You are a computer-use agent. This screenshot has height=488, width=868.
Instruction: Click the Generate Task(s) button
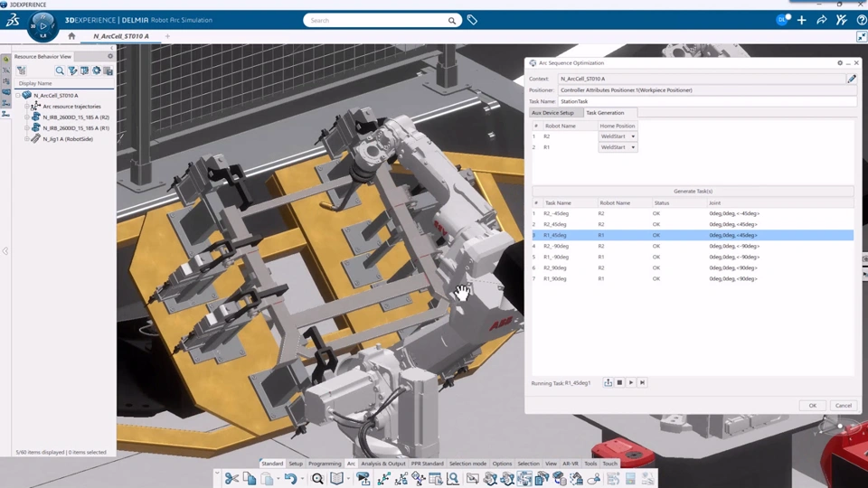pyautogui.click(x=693, y=191)
